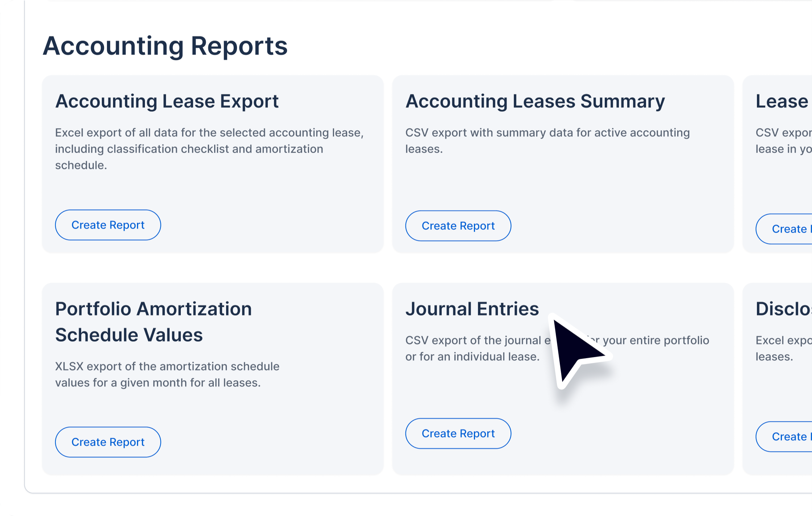Viewport: 812px width, 516px height.
Task: Select the Accounting Leases Summary card title
Action: pos(535,101)
